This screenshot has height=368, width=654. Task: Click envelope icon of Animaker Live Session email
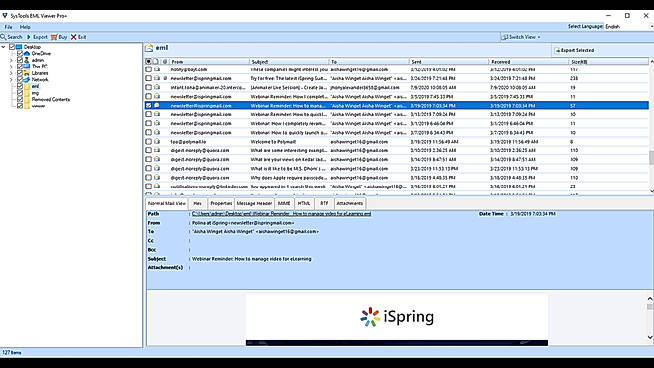[157, 87]
